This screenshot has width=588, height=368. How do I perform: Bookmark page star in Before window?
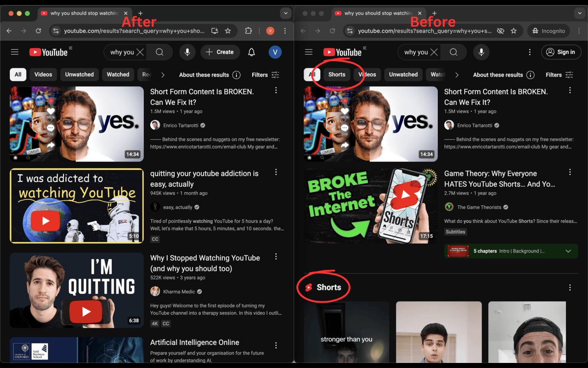[x=514, y=31]
